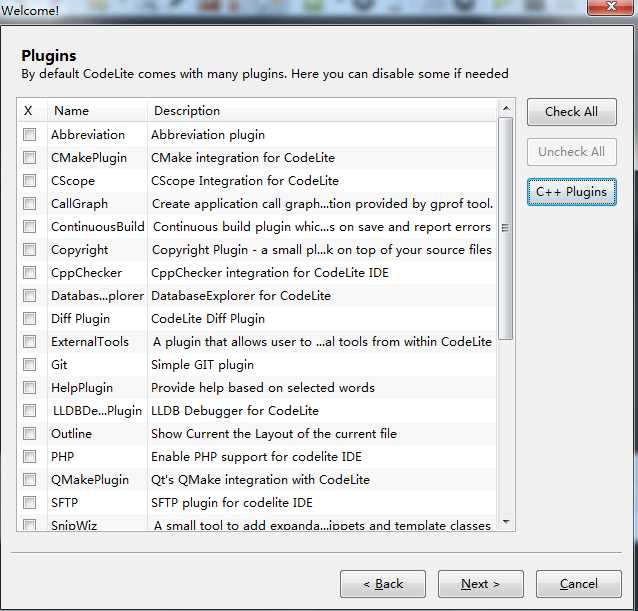The height and width of the screenshot is (611, 638).
Task: Click 'Qt's QMake integration with CodeLite' text
Action: (260, 480)
